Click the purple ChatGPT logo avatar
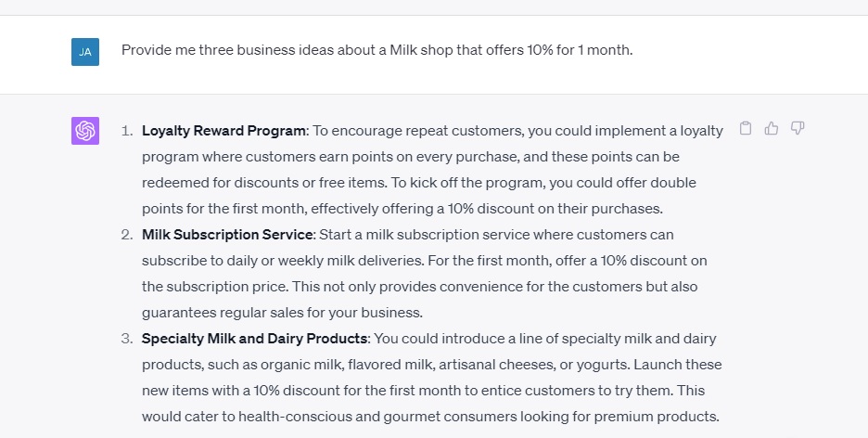 85,131
